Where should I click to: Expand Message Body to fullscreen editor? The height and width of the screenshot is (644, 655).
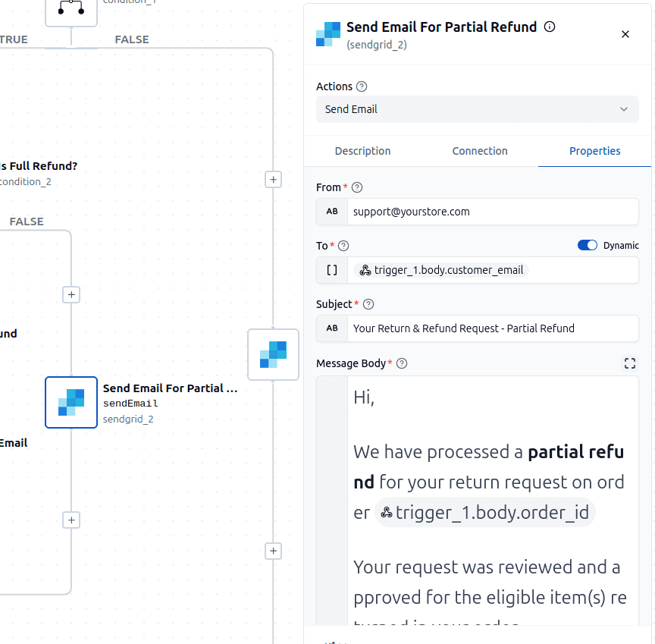[x=629, y=363]
